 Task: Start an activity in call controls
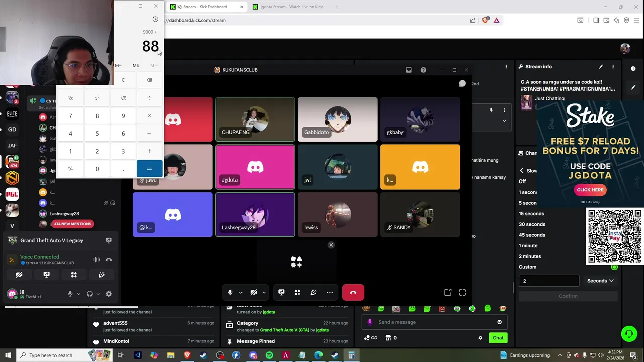click(x=297, y=292)
